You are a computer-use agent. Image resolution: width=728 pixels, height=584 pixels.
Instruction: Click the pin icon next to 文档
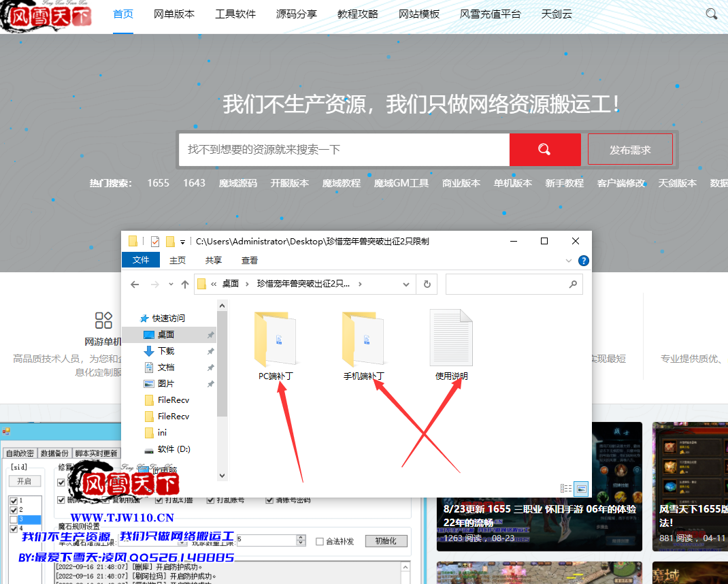point(210,368)
